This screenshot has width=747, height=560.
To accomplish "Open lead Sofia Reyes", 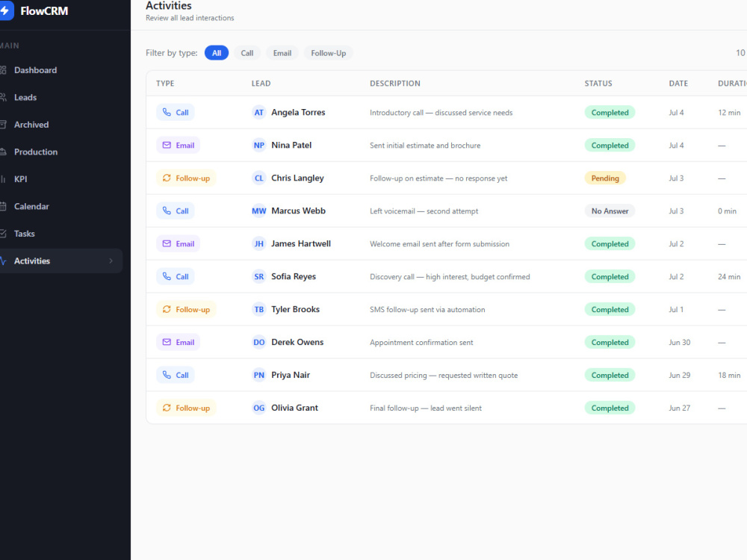I will click(x=294, y=277).
